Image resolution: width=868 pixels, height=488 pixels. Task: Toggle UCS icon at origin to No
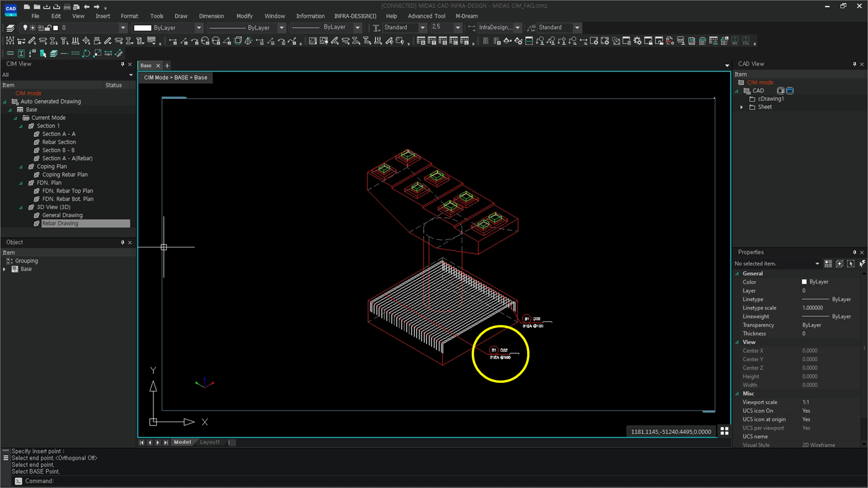coord(807,419)
